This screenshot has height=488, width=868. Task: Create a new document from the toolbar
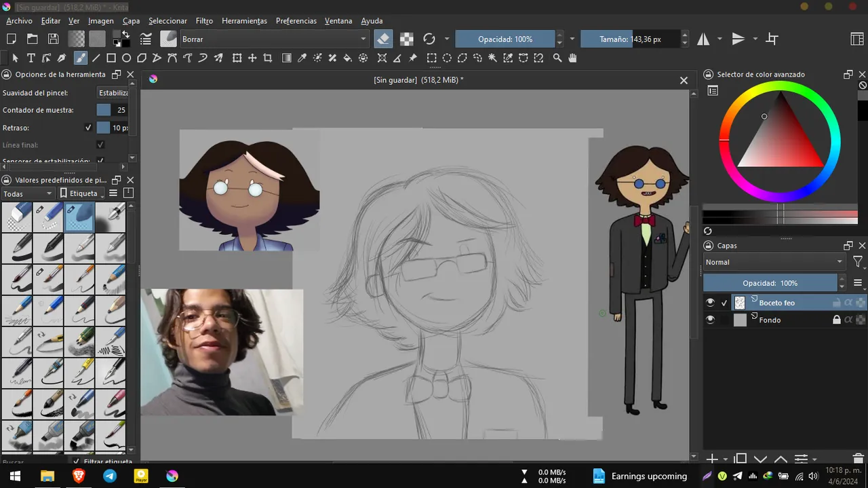[11, 39]
